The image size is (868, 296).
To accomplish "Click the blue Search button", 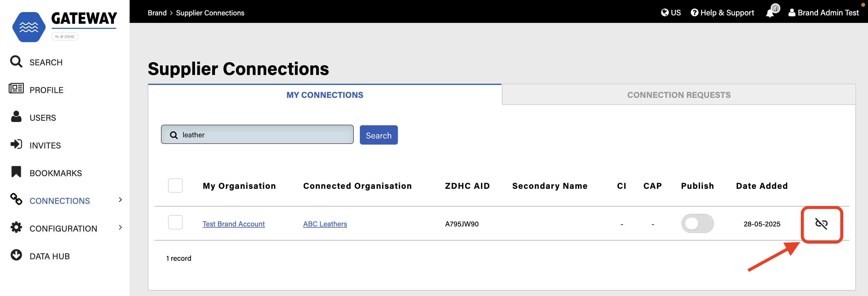I will coord(379,135).
